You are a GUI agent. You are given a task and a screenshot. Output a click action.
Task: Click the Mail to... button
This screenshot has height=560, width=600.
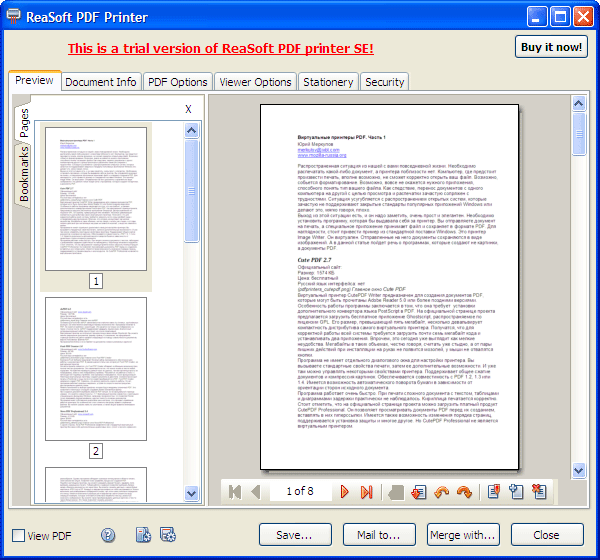[379, 535]
